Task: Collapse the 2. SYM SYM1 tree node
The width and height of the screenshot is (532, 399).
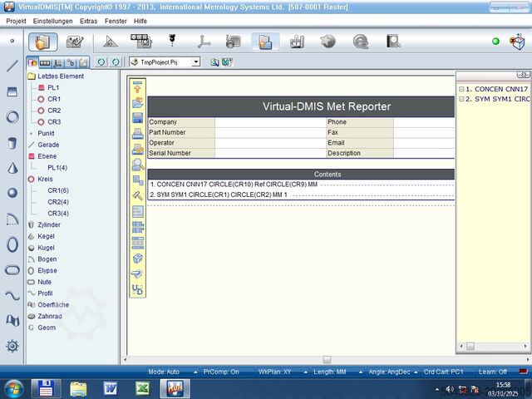Action: [461, 99]
